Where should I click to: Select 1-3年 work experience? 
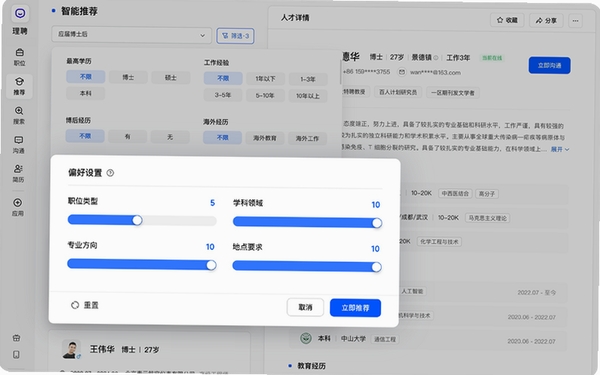click(x=308, y=79)
